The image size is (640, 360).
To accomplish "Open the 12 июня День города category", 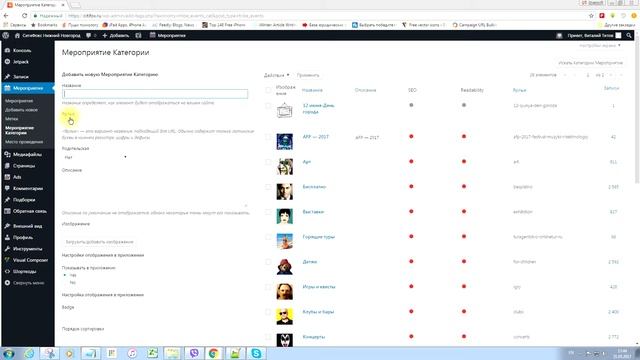I will [318, 109].
